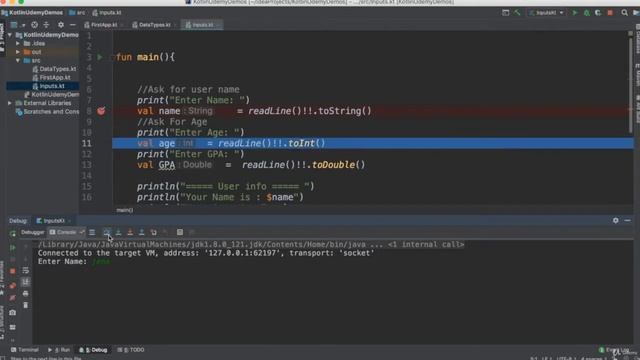Screen dimensions: 640x360
Task: Click the print console output icon
Action: (x=25, y=293)
